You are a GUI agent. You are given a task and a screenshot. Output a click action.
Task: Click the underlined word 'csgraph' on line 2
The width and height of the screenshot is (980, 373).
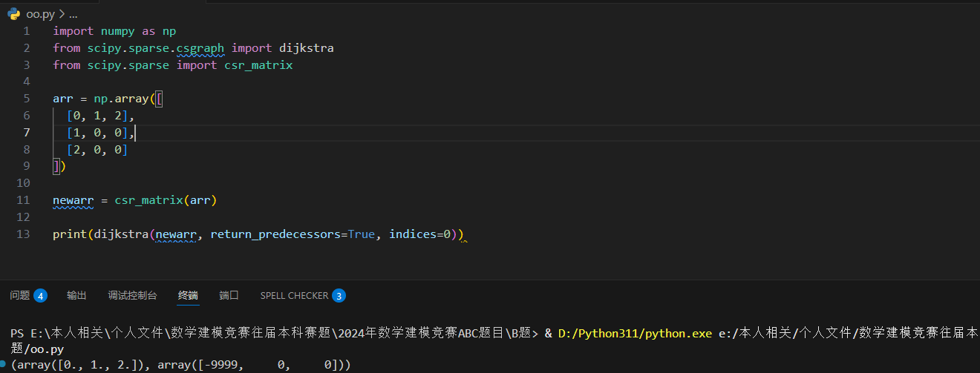200,48
